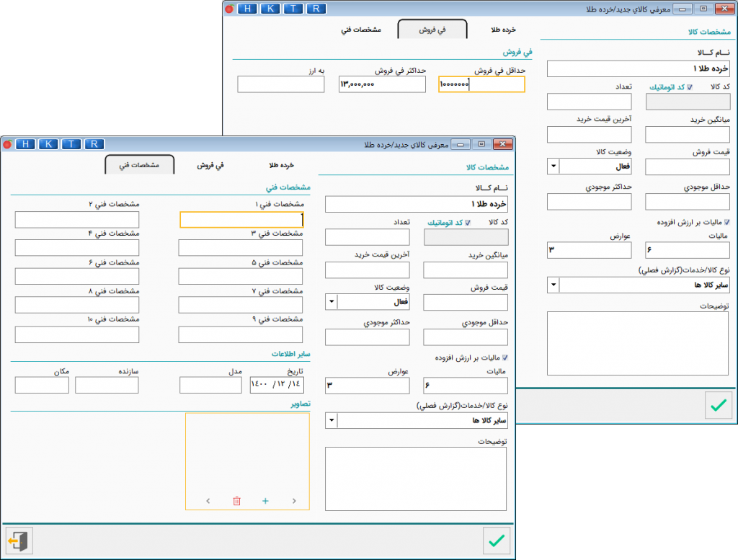Click the حداکثر في فروش input field
The height and width of the screenshot is (560, 738).
coord(382,84)
